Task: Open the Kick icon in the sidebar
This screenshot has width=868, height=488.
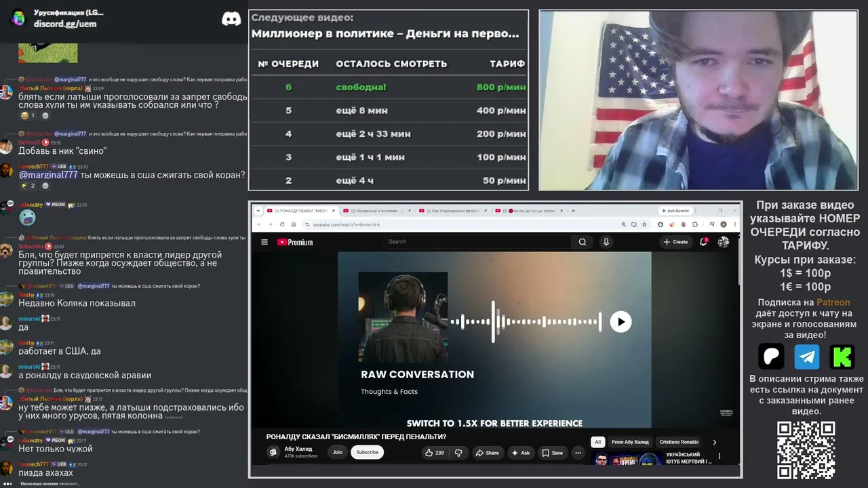Action: [x=842, y=357]
